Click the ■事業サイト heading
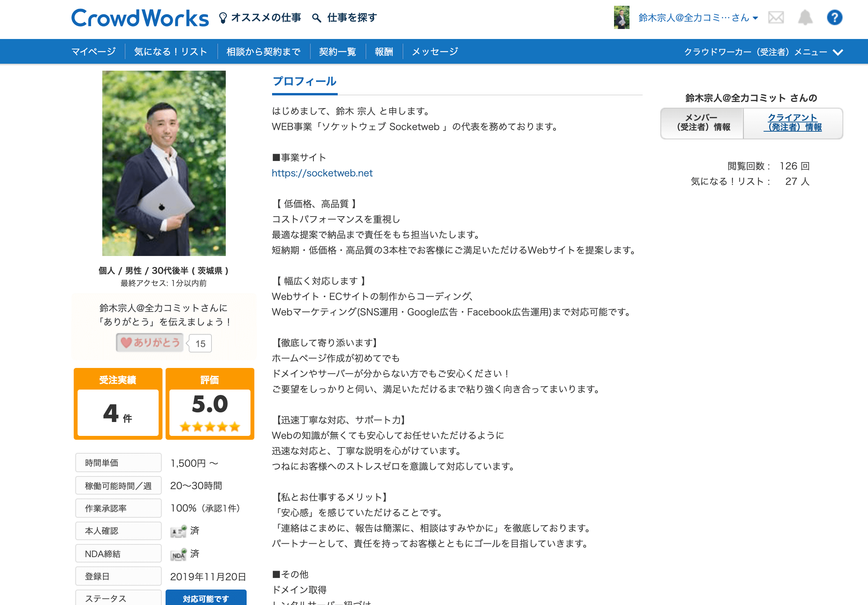The image size is (868, 605). pyautogui.click(x=299, y=158)
